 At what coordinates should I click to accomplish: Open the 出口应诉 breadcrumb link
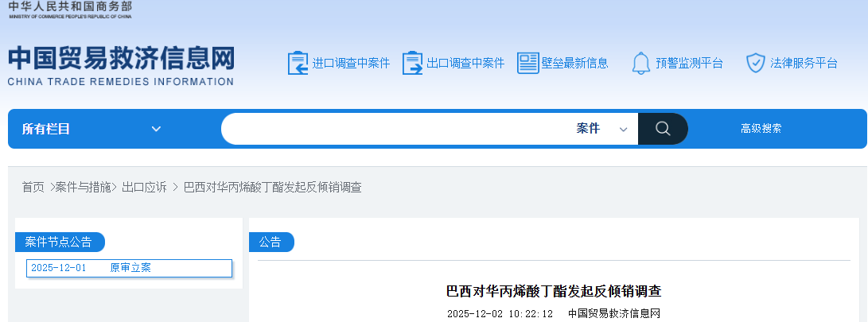point(144,187)
